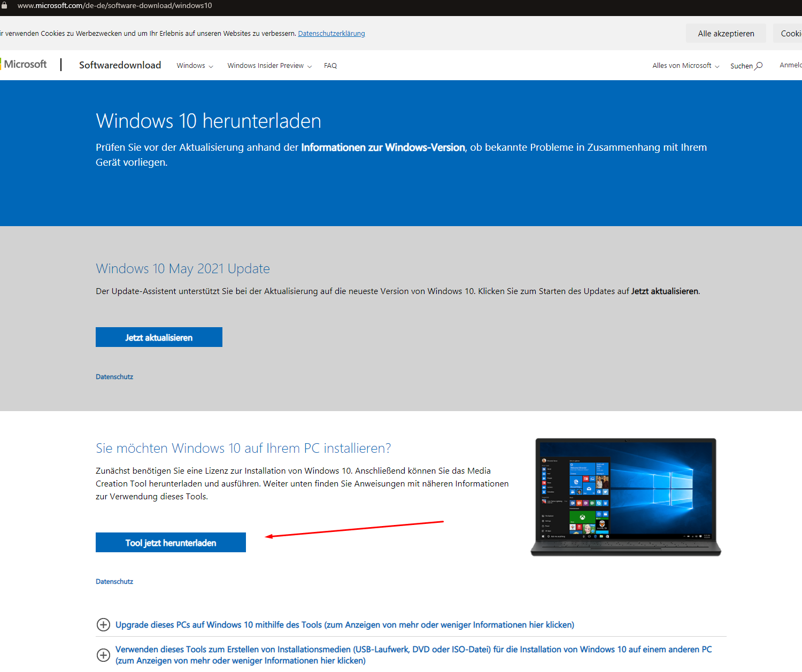Accept all cookies with Alle akzeptieren
802x672 pixels.
point(726,33)
